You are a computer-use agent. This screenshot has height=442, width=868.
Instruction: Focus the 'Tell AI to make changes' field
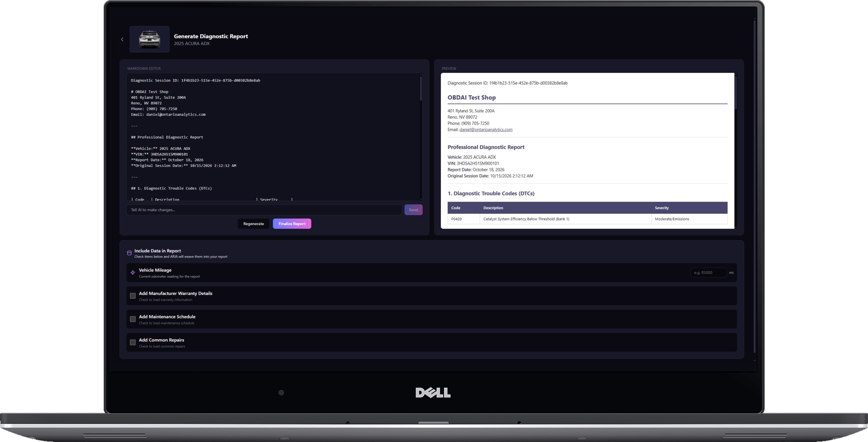click(x=264, y=210)
